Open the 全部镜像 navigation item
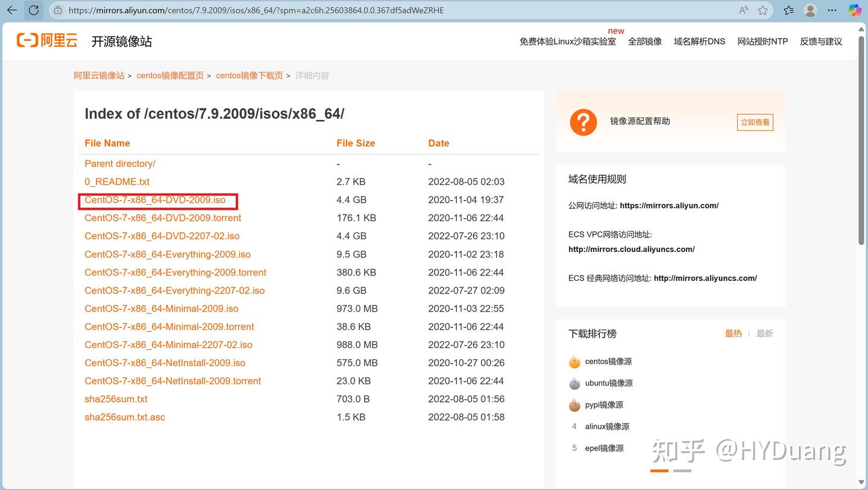Image resolution: width=868 pixels, height=490 pixels. (x=644, y=41)
